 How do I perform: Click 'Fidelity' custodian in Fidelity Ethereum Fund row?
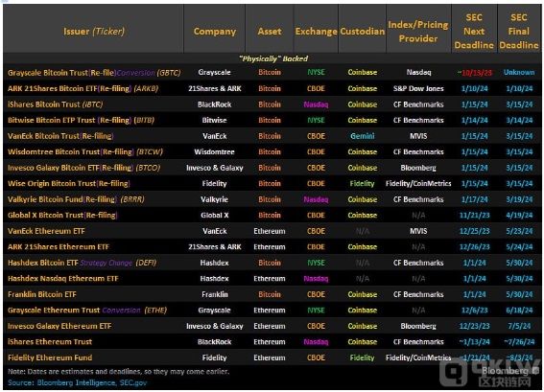pyautogui.click(x=363, y=358)
